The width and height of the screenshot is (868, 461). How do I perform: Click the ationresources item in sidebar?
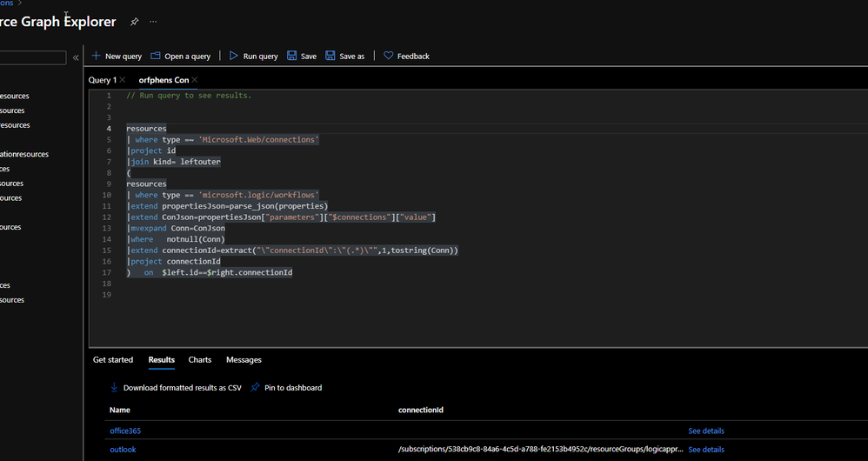pos(24,155)
